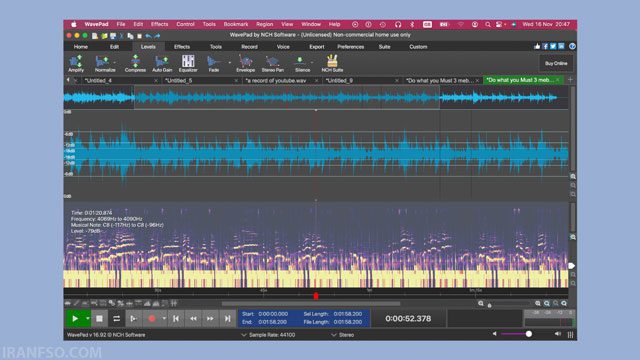Switch to the Record ribbon tab
Viewport: 640px width, 360px height.
tap(249, 47)
